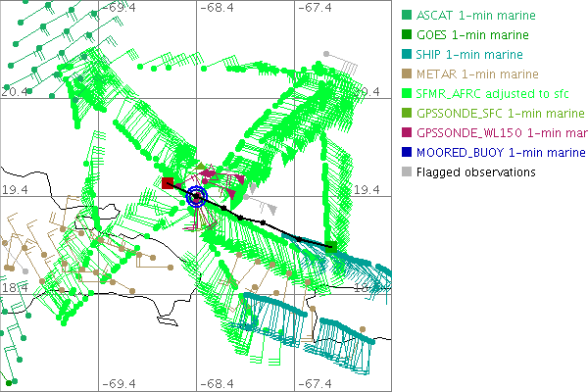Click the GPSSONDE_WL150 magenta legend square
The height and width of the screenshot is (392, 588).
407,133
